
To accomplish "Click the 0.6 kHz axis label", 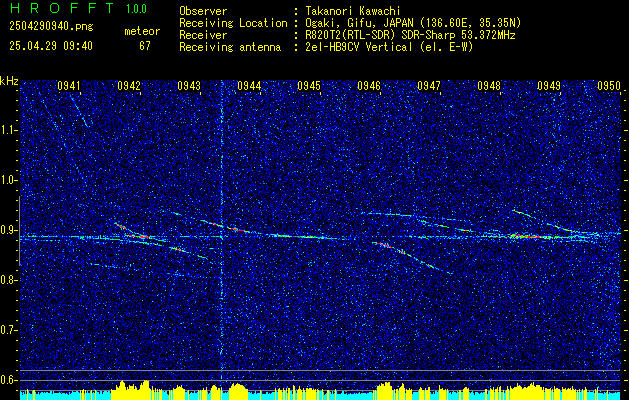I will (x=8, y=380).
